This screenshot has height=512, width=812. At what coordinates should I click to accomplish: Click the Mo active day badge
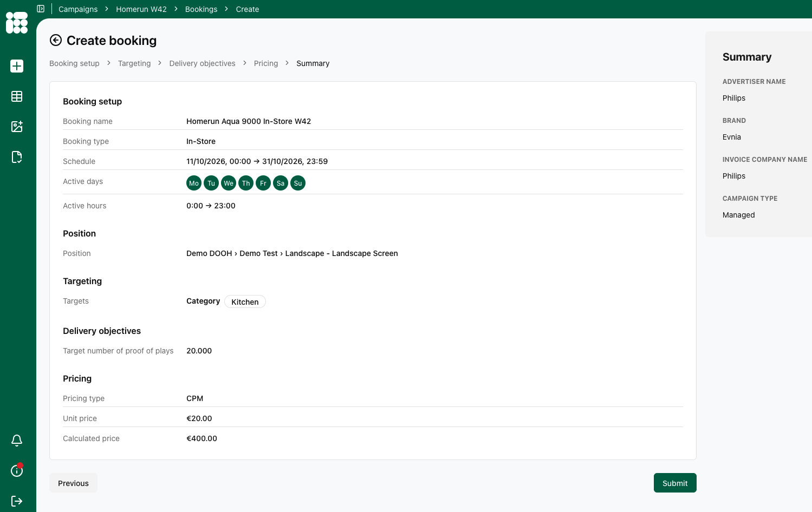194,183
